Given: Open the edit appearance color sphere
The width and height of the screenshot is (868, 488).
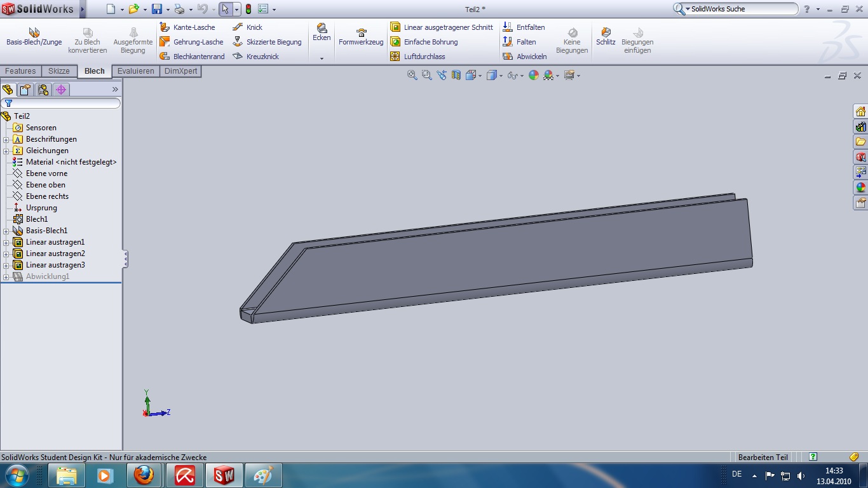Looking at the screenshot, I should [533, 75].
